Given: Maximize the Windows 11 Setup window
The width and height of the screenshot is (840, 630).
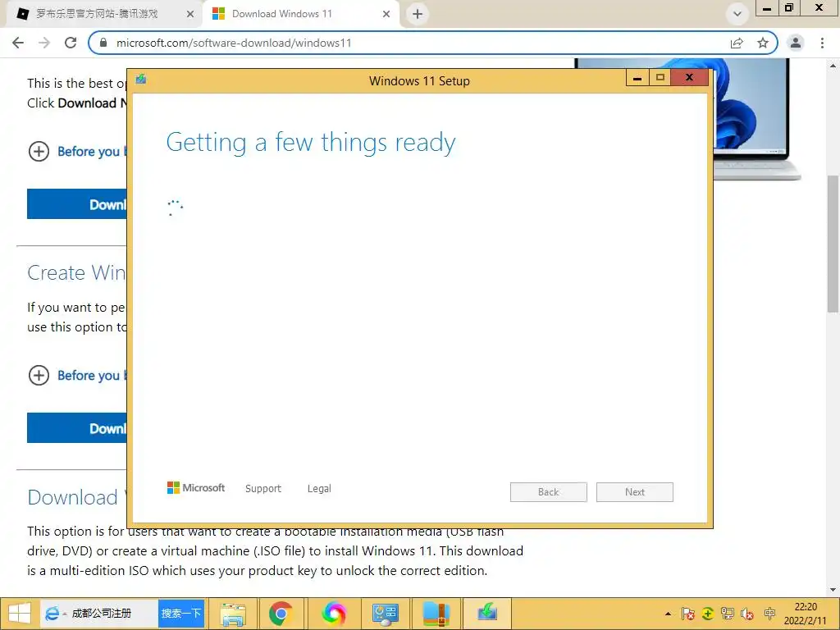Looking at the screenshot, I should (660, 78).
